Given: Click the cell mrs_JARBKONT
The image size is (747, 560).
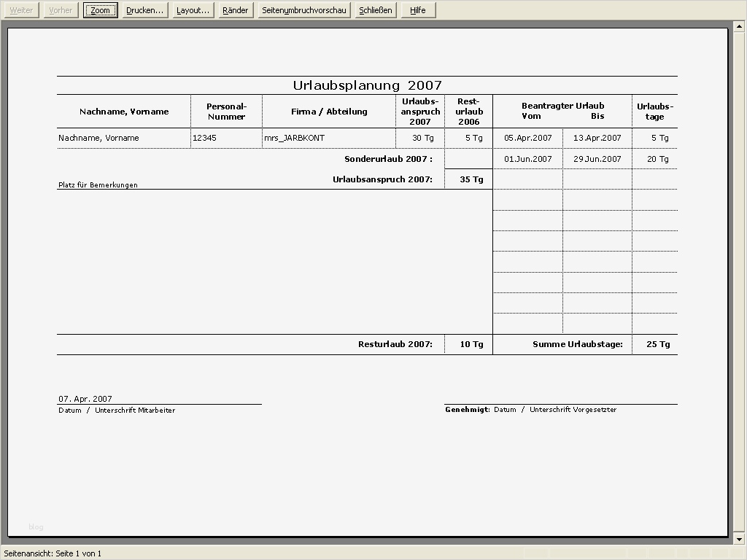Looking at the screenshot, I should [295, 138].
